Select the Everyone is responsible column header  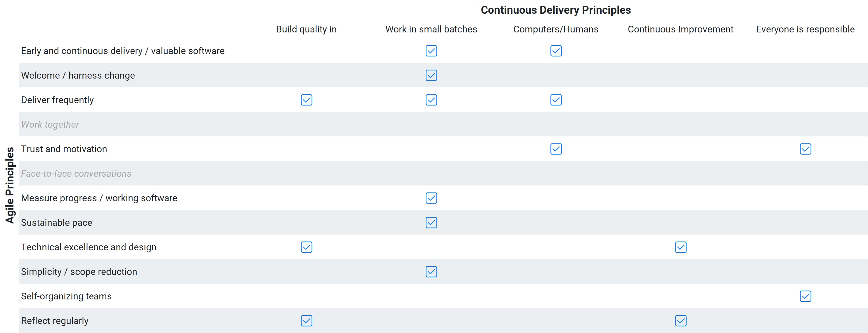(805, 29)
